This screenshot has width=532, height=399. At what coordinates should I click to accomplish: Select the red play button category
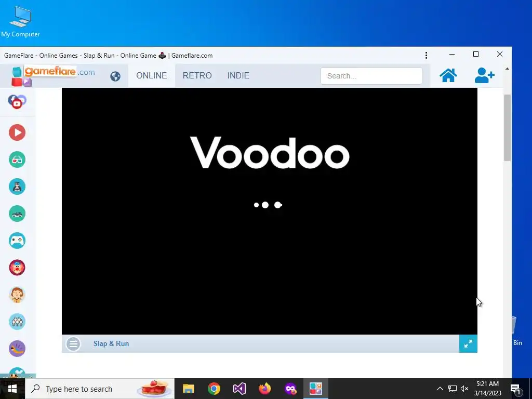pos(17,132)
